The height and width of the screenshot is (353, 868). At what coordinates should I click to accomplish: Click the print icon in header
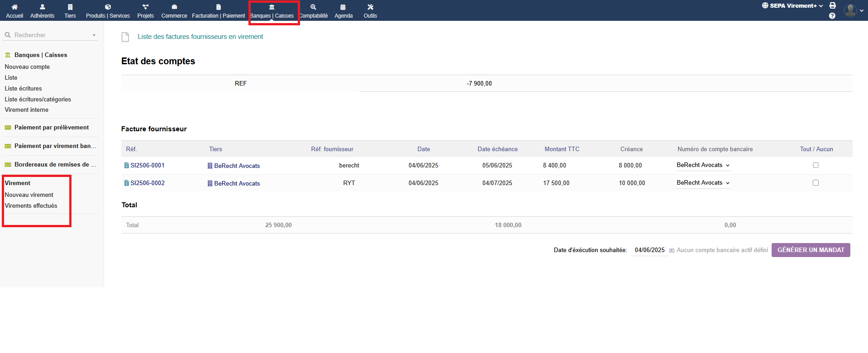[x=832, y=5]
